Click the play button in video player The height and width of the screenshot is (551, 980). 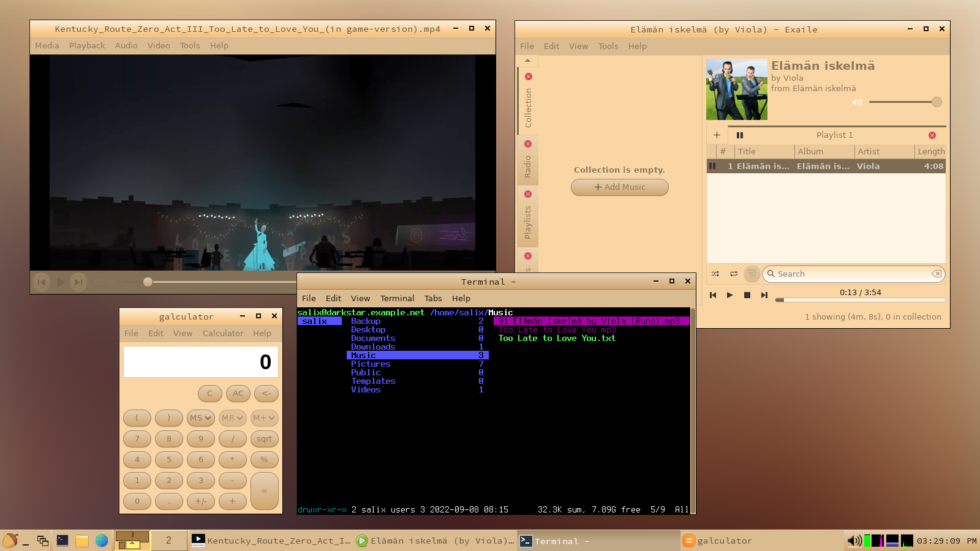click(x=60, y=282)
